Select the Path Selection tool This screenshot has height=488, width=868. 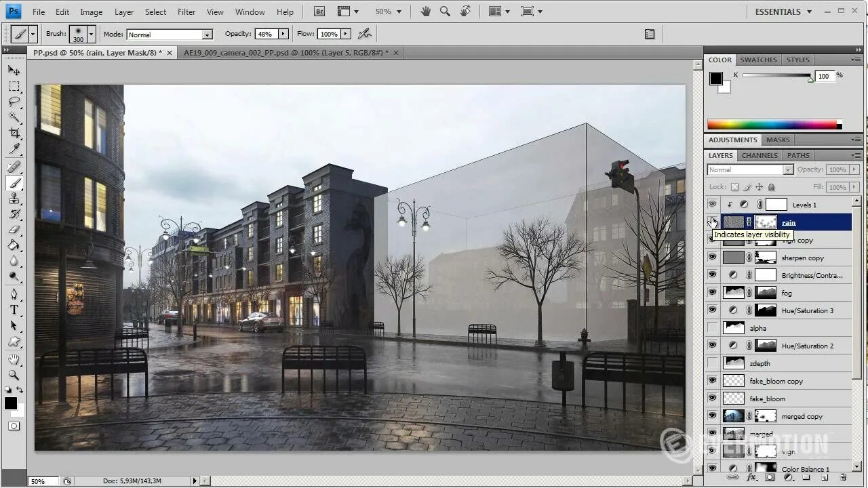tap(14, 325)
